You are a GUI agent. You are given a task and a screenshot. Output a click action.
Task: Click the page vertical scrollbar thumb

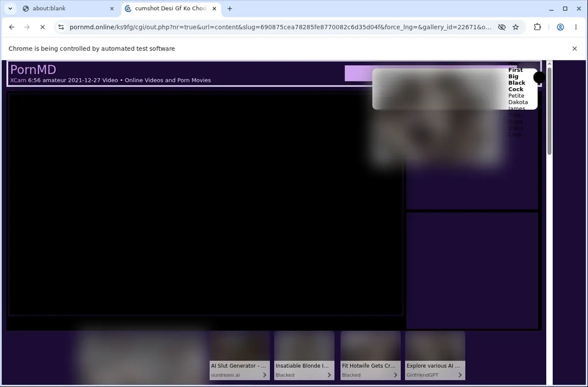click(549, 111)
